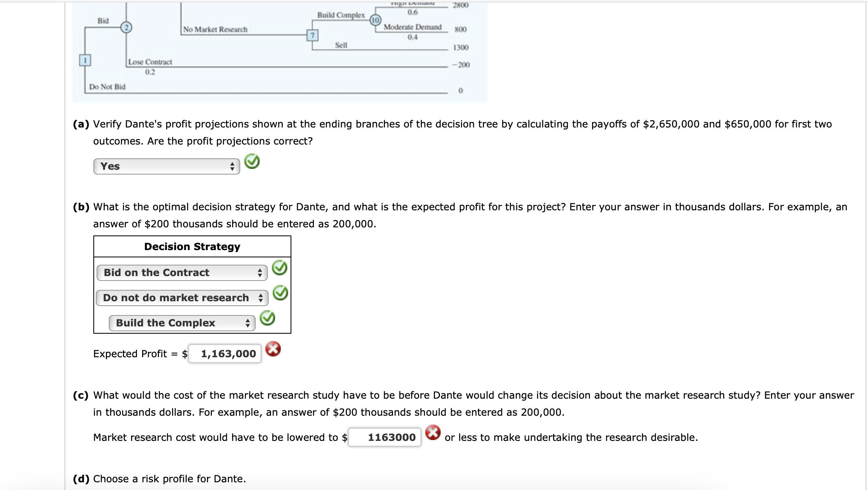Open the Build the Complex dropdown

pyautogui.click(x=182, y=323)
